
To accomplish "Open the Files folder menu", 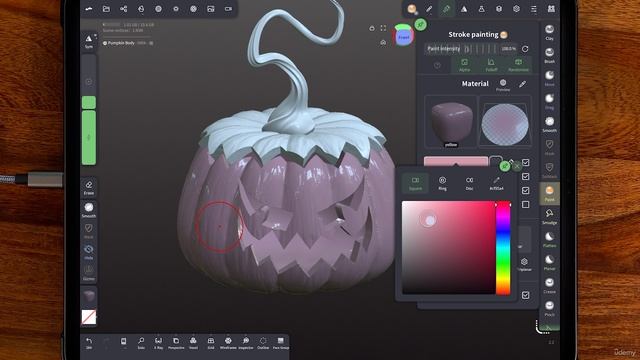I will tap(106, 9).
